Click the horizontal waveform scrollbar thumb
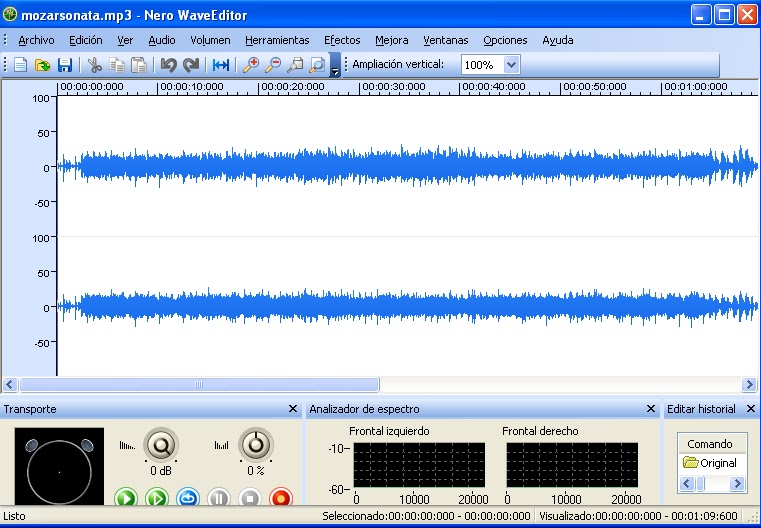The height and width of the screenshot is (528, 761). coord(199,385)
